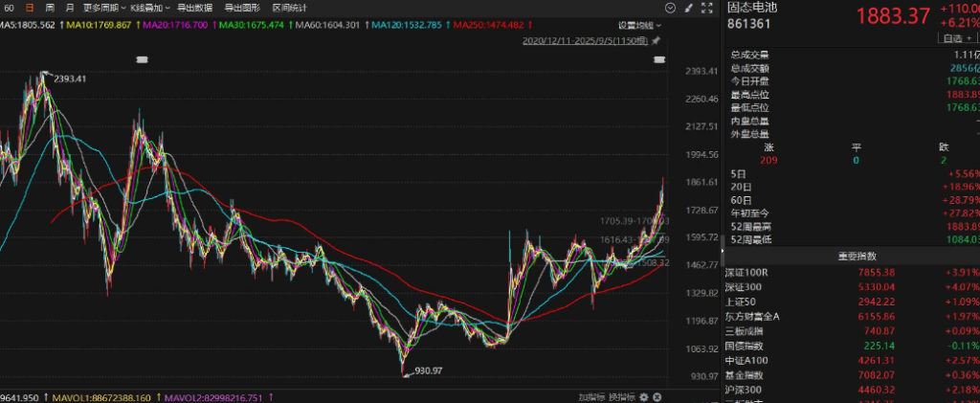
Task: Click 导出图形 export chart
Action: pyautogui.click(x=242, y=8)
